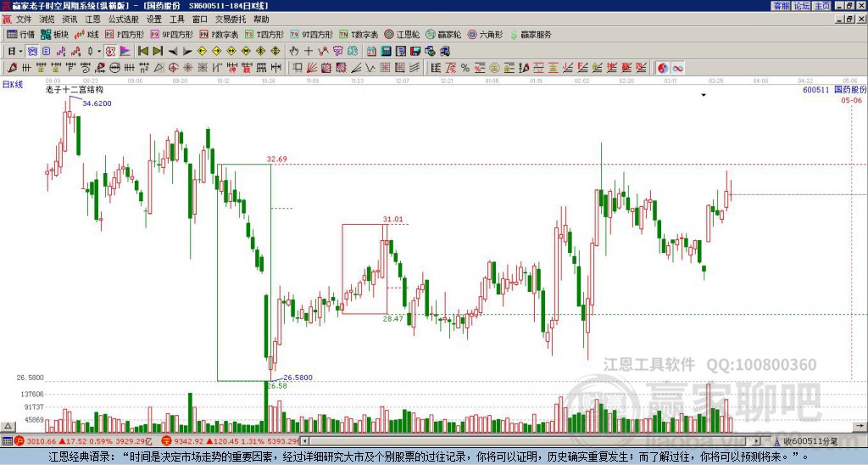
Task: Click the 线 green icon
Action: coord(352,51)
